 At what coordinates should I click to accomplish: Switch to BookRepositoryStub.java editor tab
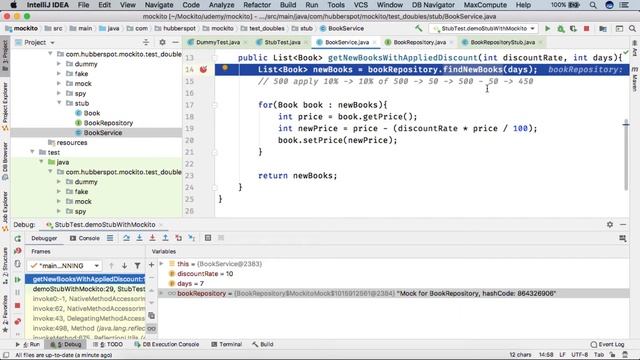click(502, 42)
